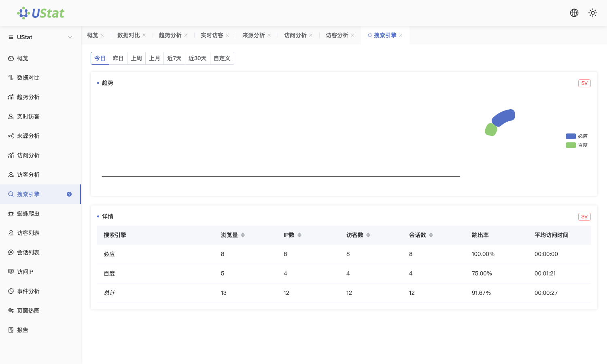Select the 近7天 date range
This screenshot has width=607, height=364.
click(x=174, y=58)
